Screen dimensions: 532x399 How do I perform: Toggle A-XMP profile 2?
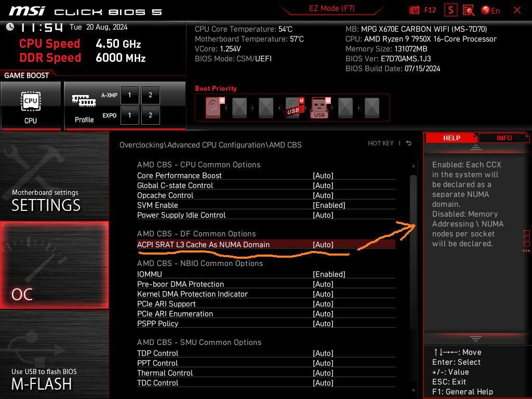[x=150, y=96]
